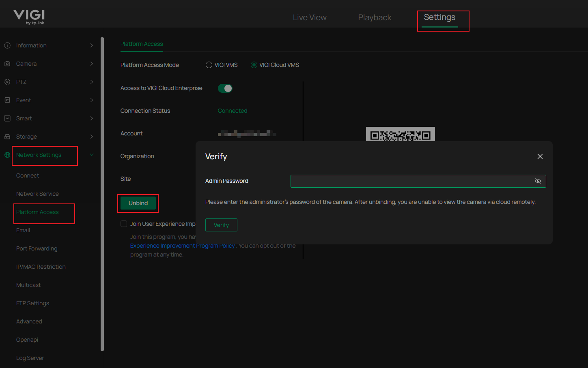Open Experience Improvement Program Policy link

coord(183,246)
